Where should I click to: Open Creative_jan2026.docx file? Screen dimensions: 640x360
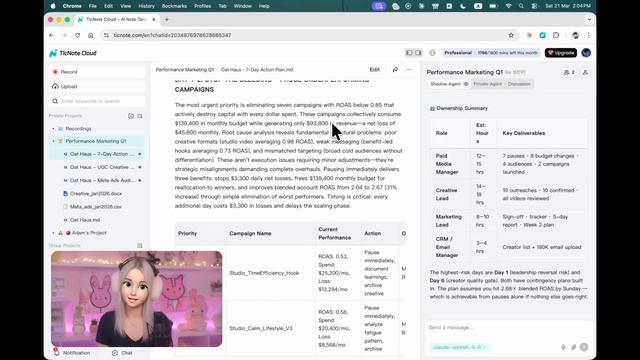[x=96, y=193]
